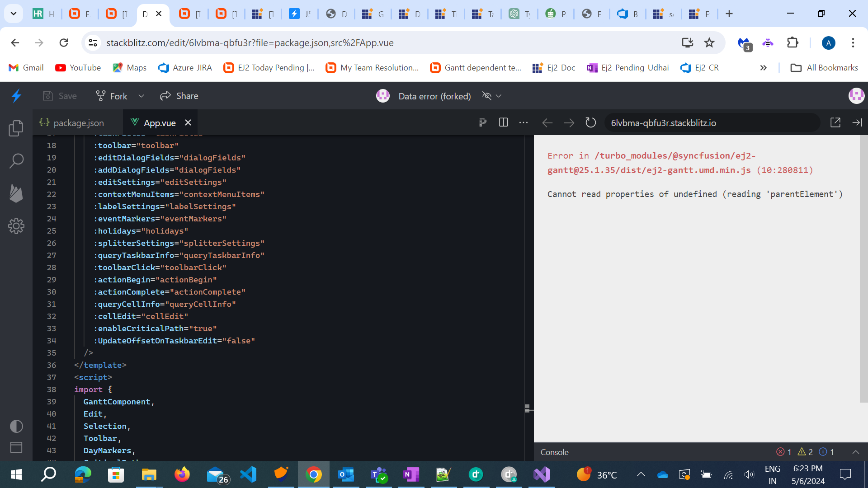The image size is (868, 488).
Task: Click the Share button
Action: point(179,96)
